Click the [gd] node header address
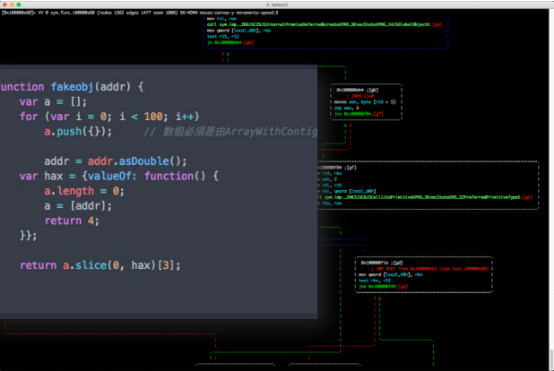This screenshot has width=554, height=371. pos(382,263)
